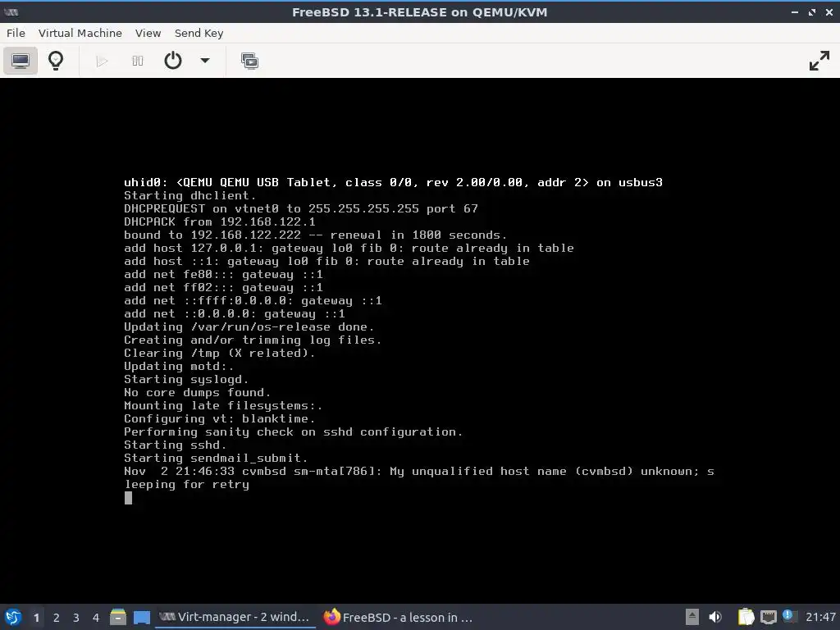840x630 pixels.
Task: Click the 'DHCPACK from 192.168.122.1' line
Action: [x=220, y=221]
